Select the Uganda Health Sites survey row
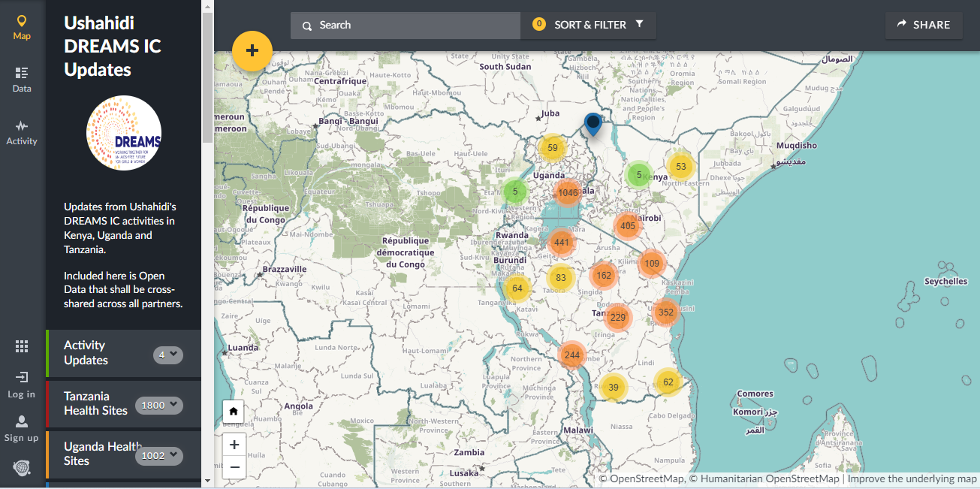The height and width of the screenshot is (489, 980). click(x=124, y=454)
